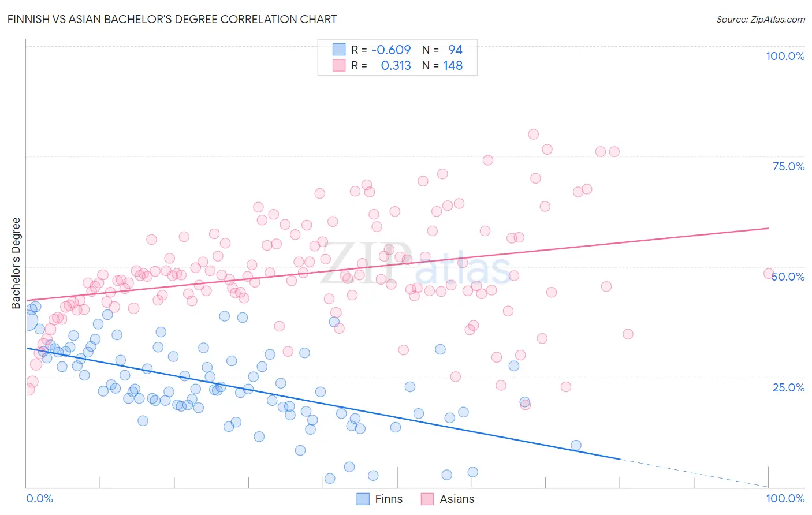
Task: Click the R value -0.609 text
Action: pyautogui.click(x=391, y=50)
